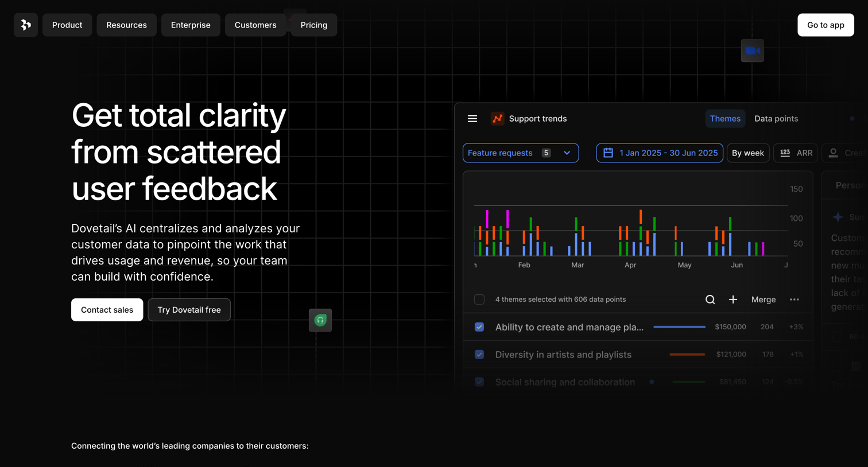Go to the Customers page
The image size is (868, 467).
pyautogui.click(x=255, y=25)
